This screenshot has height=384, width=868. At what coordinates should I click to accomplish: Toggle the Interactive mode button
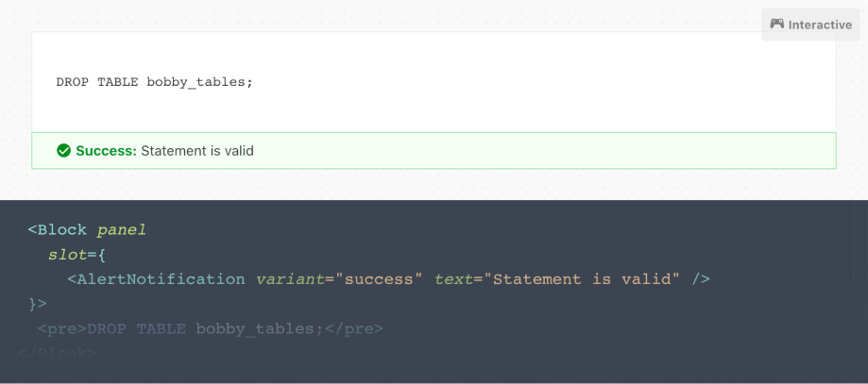click(810, 25)
